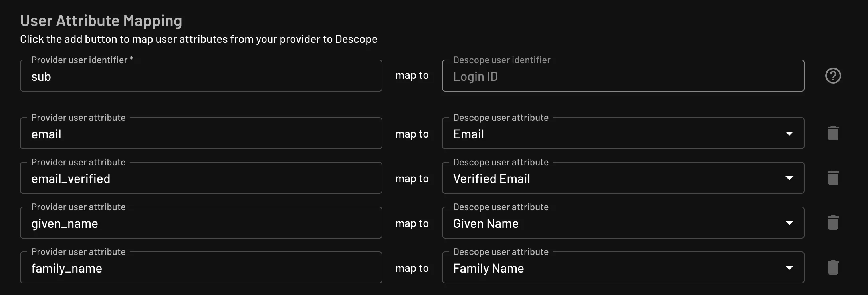Click the provider attribute field containing email
The width and height of the screenshot is (868, 295).
[201, 134]
